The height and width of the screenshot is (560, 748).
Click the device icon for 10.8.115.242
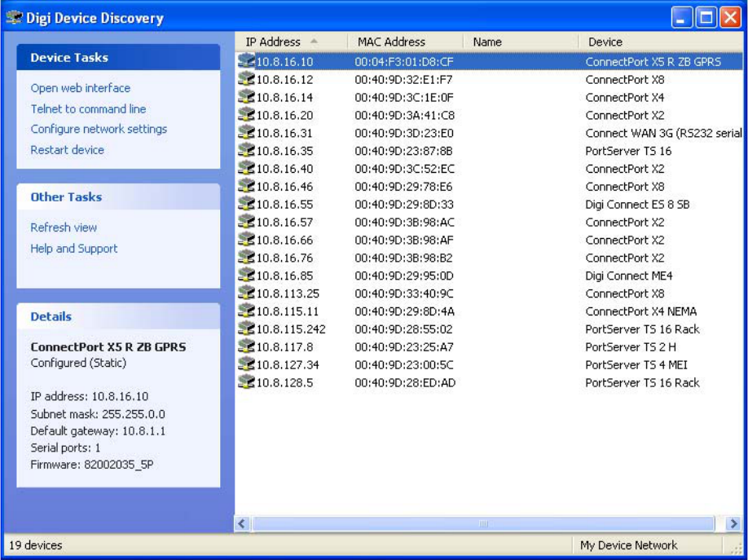246,329
